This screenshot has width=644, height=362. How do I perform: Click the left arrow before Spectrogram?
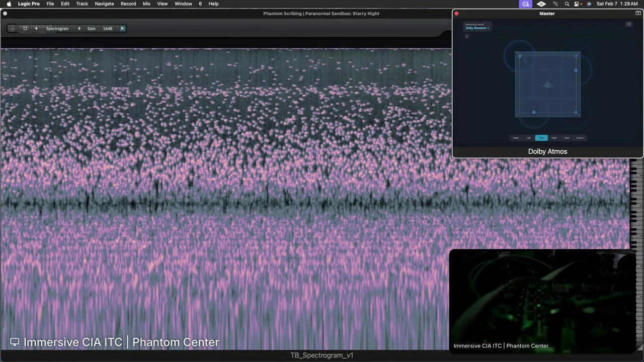(x=36, y=29)
